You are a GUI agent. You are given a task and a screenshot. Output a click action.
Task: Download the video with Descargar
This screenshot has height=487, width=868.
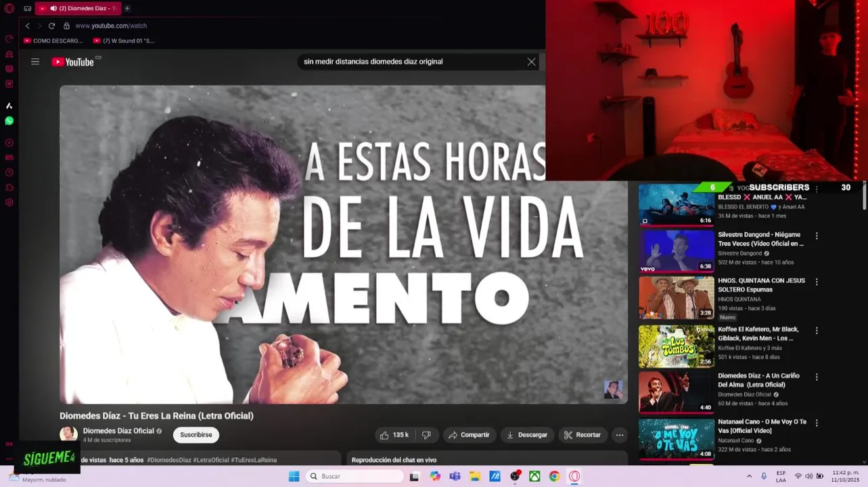[527, 435]
